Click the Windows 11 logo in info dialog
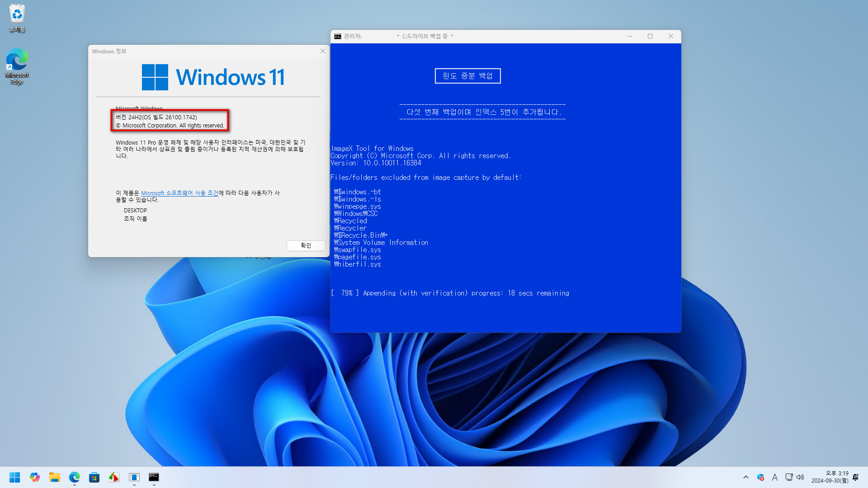The image size is (868, 488). (213, 77)
